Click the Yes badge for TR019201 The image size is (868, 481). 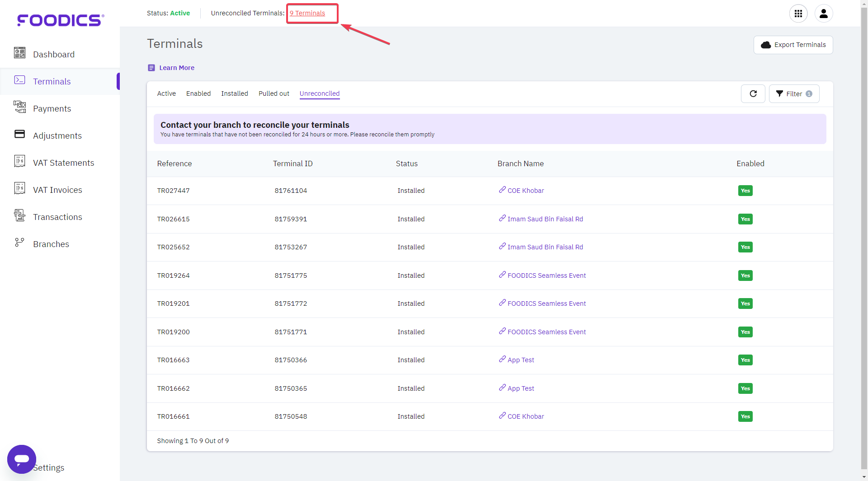745,304
